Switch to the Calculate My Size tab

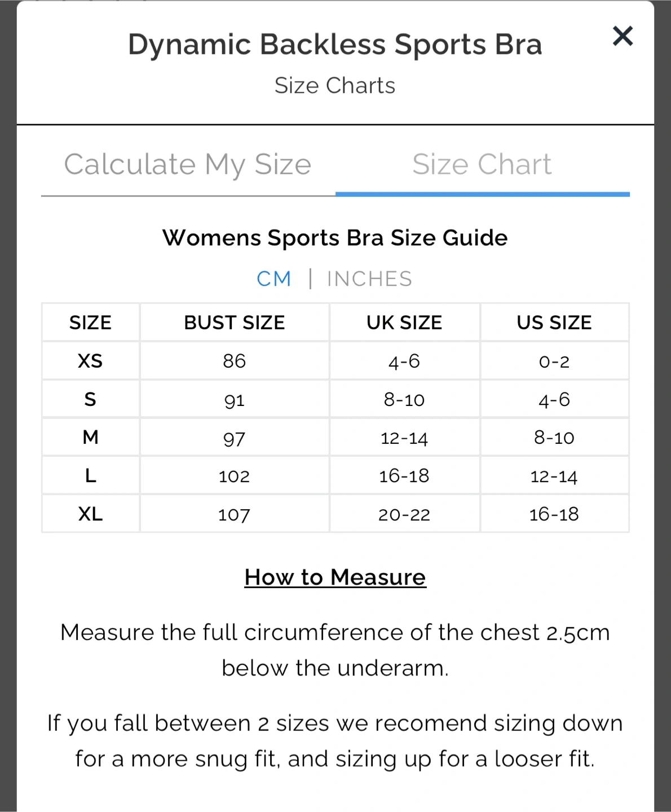(x=188, y=165)
